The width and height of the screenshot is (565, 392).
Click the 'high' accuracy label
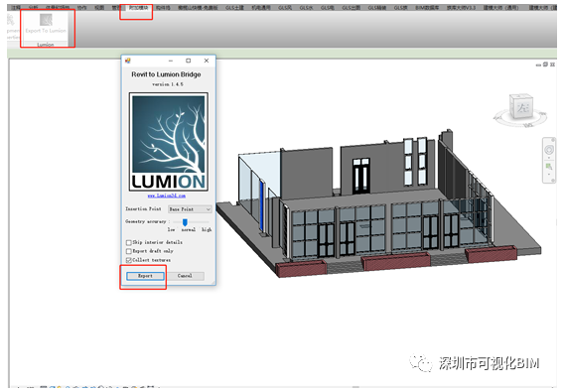(x=207, y=229)
